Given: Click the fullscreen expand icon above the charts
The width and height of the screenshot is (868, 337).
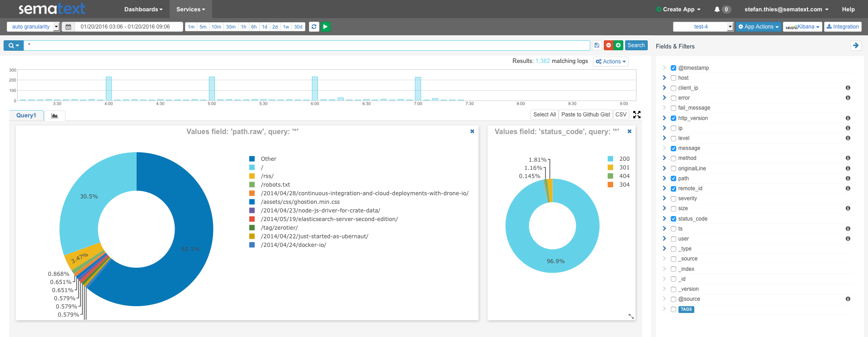Looking at the screenshot, I should 637,115.
